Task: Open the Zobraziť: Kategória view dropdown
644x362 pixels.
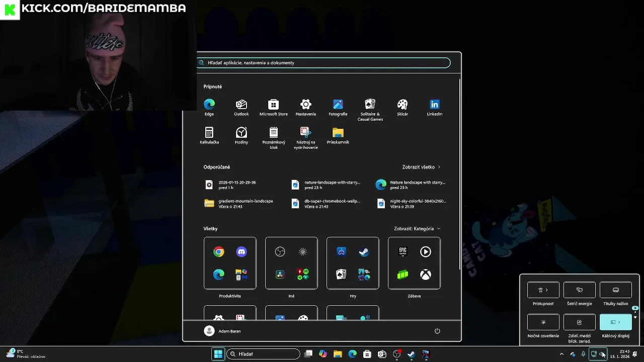Action: (417, 229)
